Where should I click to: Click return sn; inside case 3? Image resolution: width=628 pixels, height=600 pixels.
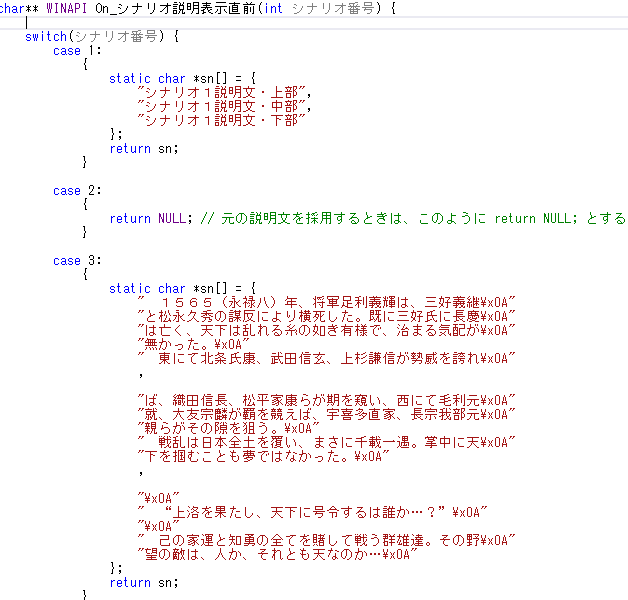(x=144, y=582)
